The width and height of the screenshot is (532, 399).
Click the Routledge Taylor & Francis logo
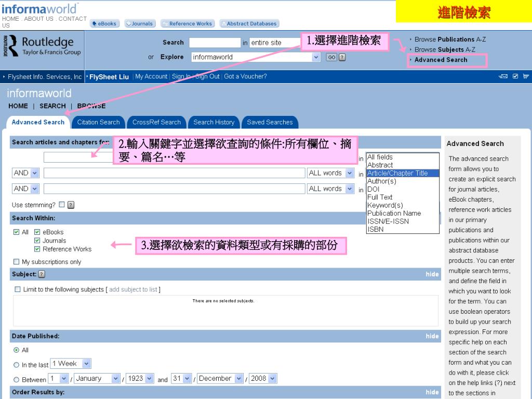(42, 46)
